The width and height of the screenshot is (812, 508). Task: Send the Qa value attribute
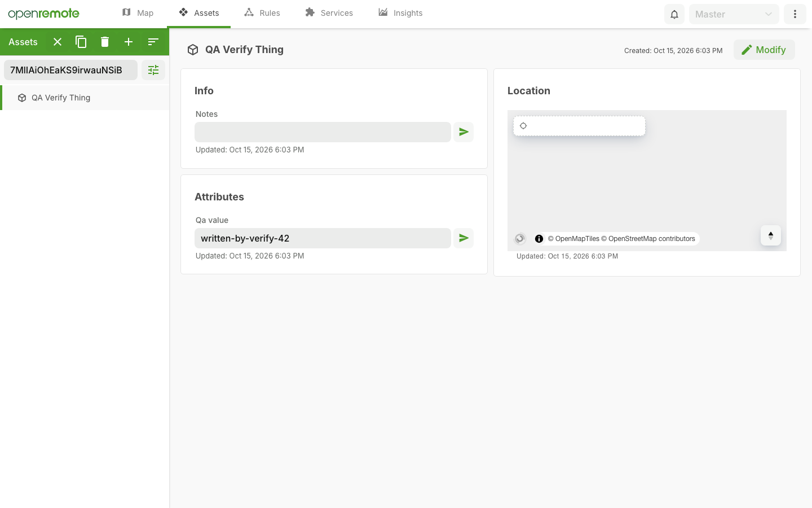pos(464,238)
